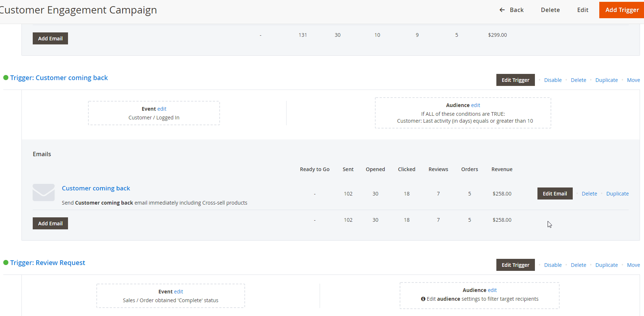Click Add Email under Customer coming back emails

50,224
